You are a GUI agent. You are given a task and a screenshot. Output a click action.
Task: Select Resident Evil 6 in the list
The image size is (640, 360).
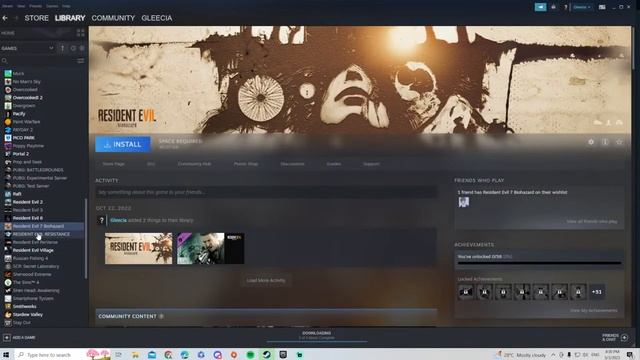click(x=27, y=218)
